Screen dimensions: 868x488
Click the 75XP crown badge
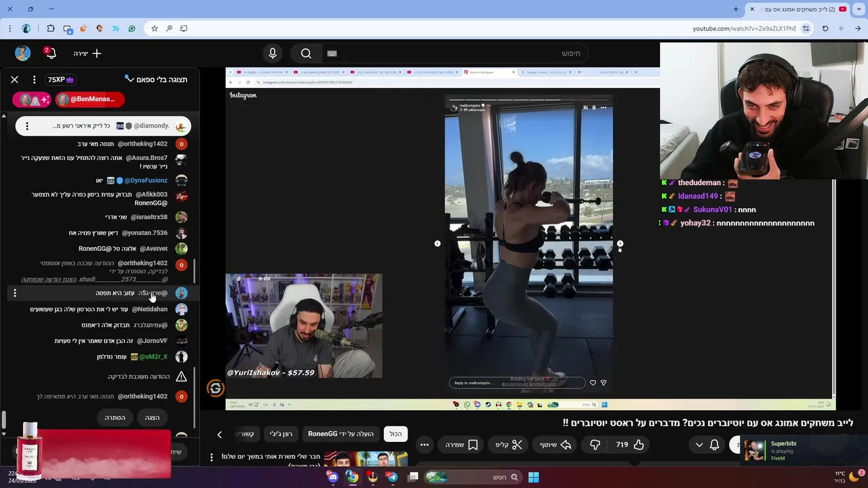(60, 79)
